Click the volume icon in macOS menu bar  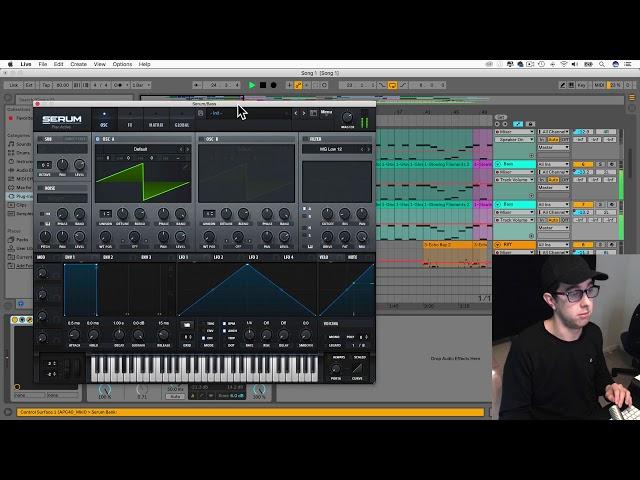(575, 64)
